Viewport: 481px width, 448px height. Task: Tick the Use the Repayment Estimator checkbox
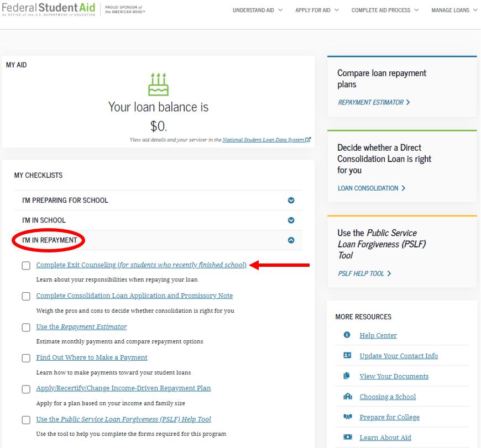[x=26, y=328]
